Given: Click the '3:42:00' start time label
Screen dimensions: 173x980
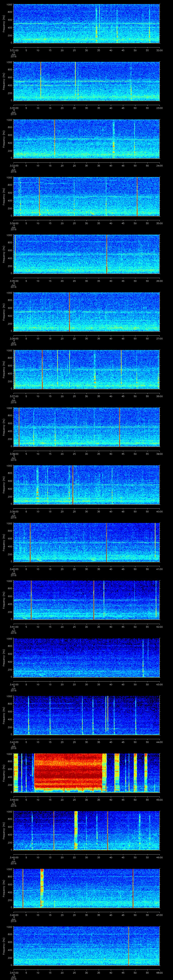Looking at the screenshot, I should (x=14, y=684).
